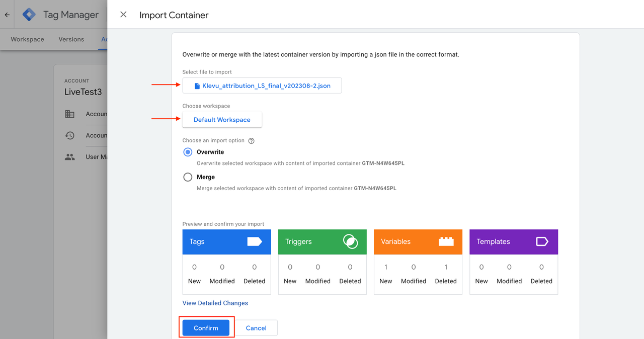Open View Detailed Changes link
644x339 pixels.
coord(215,303)
